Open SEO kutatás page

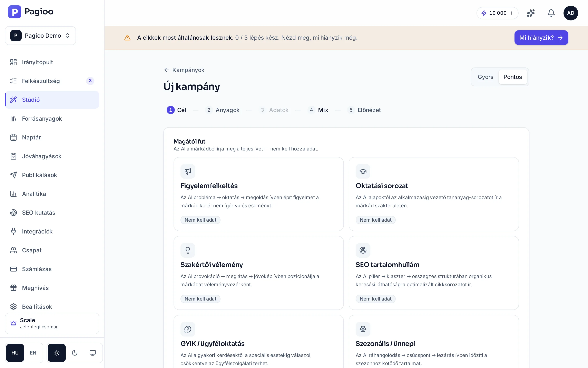[52, 212]
